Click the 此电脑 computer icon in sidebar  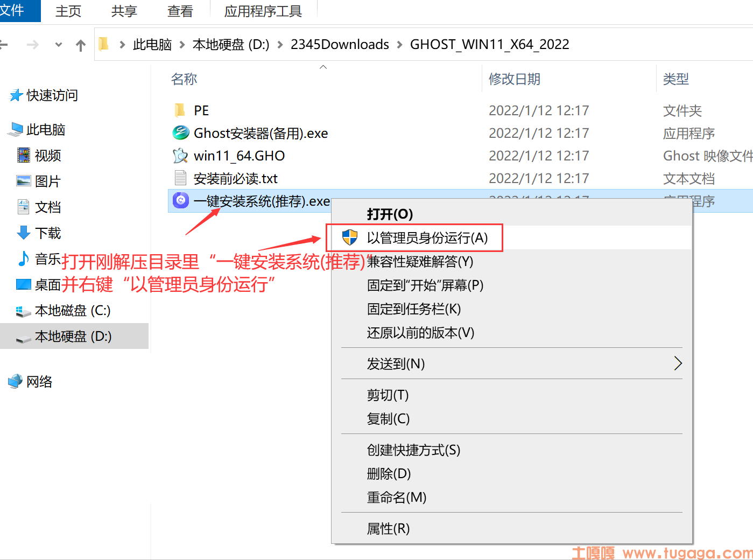(x=16, y=129)
